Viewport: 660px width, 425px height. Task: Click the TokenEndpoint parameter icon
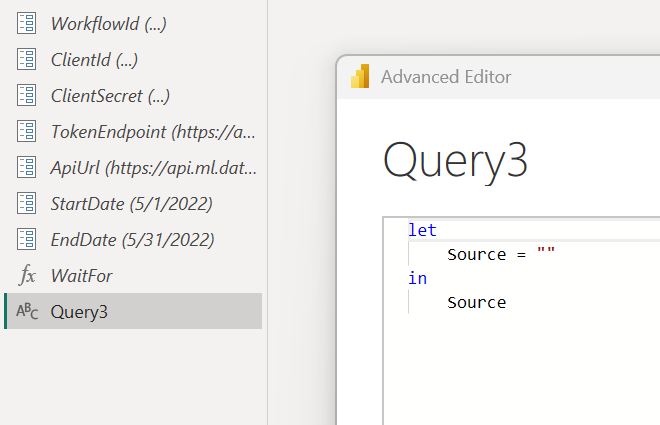tap(27, 131)
